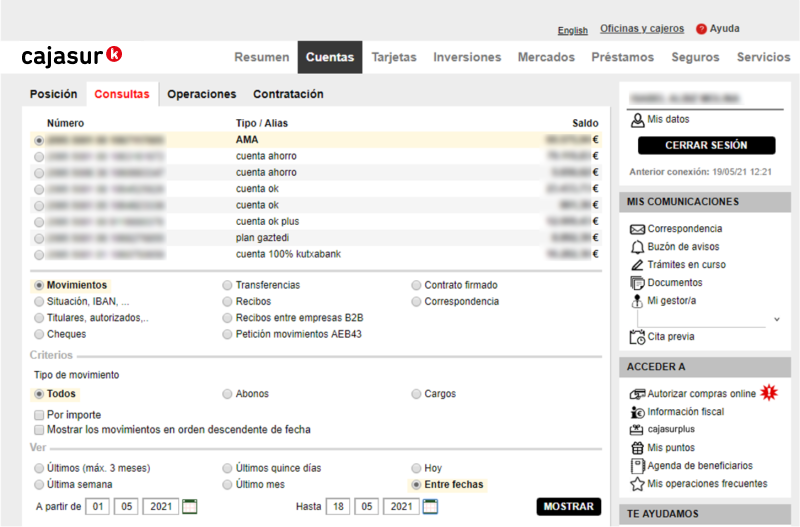Click the Mis operaciones frecuentes star icon
This screenshot has height=527, width=800.
(x=637, y=484)
